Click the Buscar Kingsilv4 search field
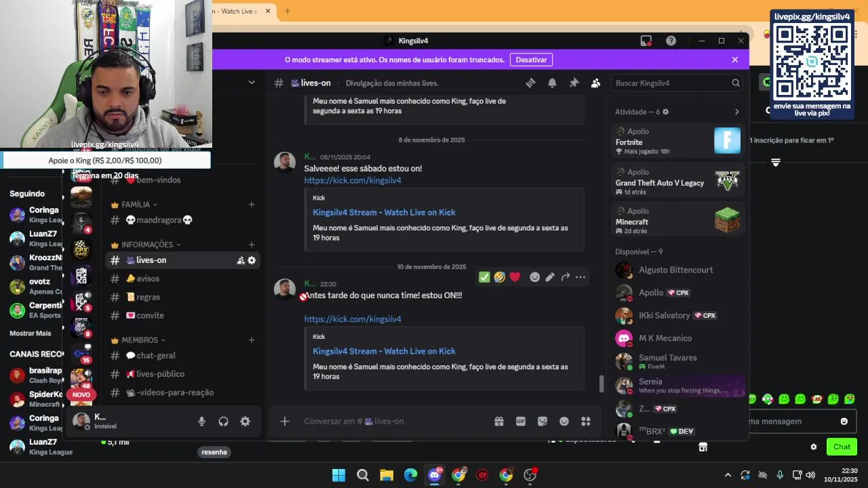 pyautogui.click(x=677, y=83)
